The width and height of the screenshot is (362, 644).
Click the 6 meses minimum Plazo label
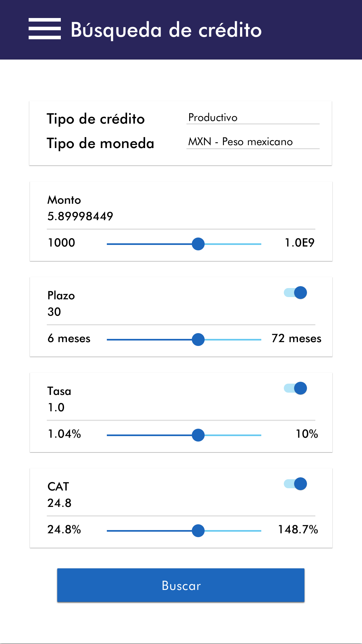click(x=69, y=339)
